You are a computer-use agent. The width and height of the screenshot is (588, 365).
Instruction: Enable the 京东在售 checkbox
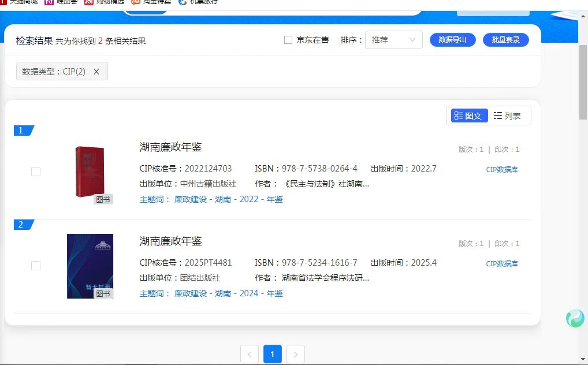pyautogui.click(x=288, y=40)
